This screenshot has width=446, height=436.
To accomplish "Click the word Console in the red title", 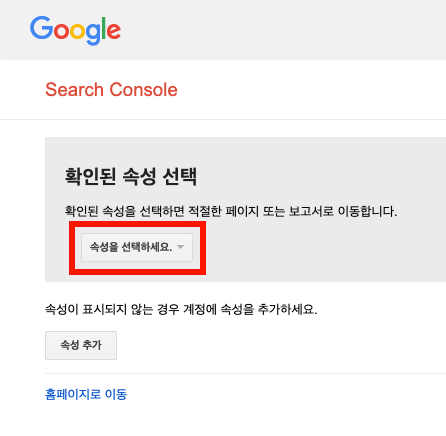I will (x=143, y=90).
